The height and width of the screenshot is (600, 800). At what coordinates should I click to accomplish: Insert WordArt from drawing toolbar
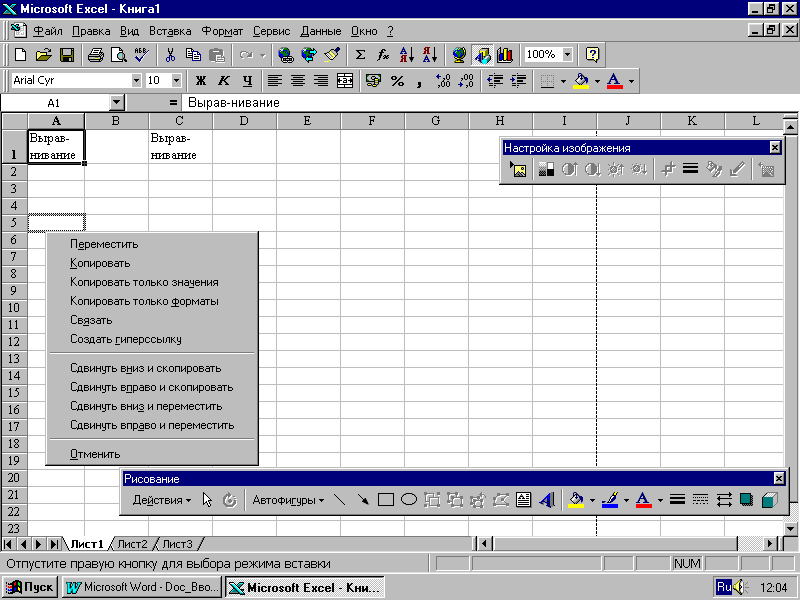(547, 500)
